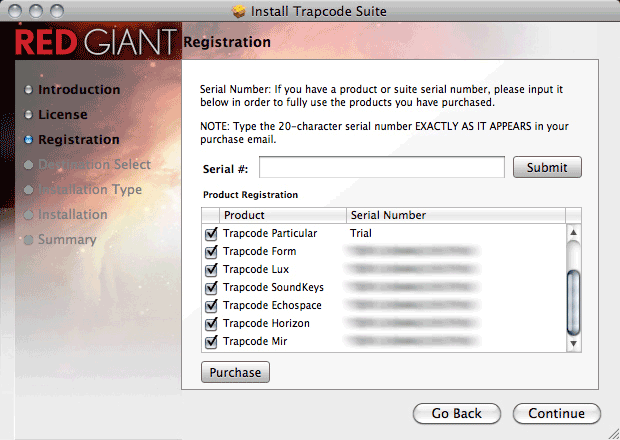Select the Trapcode SoundKeys product name
The image size is (620, 440).
point(273,287)
